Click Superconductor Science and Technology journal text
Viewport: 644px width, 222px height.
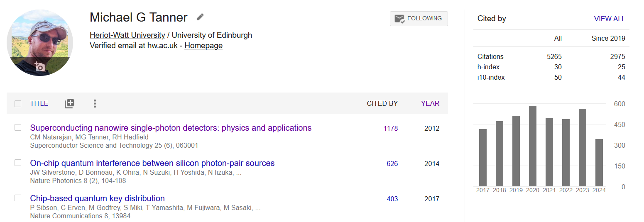114,146
